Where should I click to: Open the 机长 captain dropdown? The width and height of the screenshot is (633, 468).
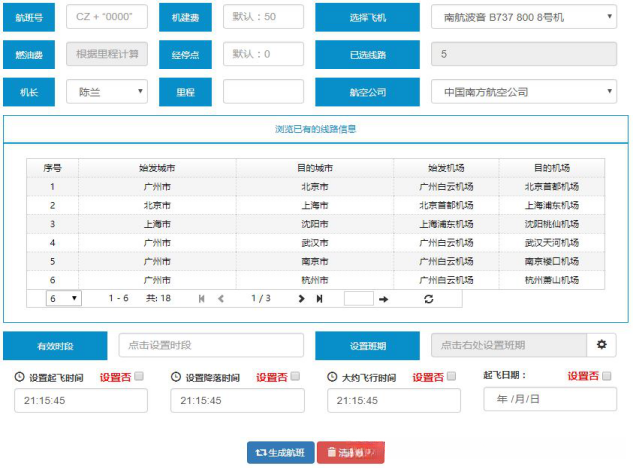pyautogui.click(x=107, y=92)
